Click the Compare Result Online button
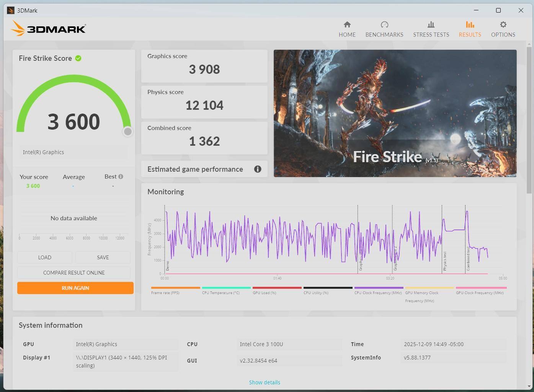 click(x=74, y=273)
